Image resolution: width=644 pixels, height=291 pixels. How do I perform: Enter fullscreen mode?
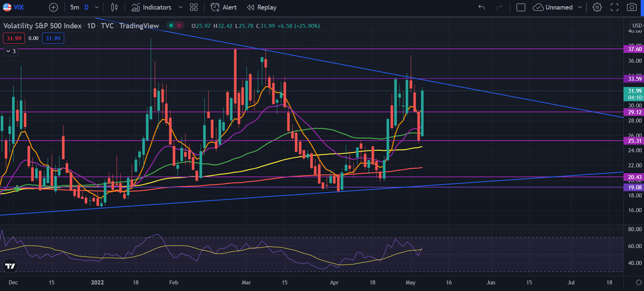[x=615, y=7]
